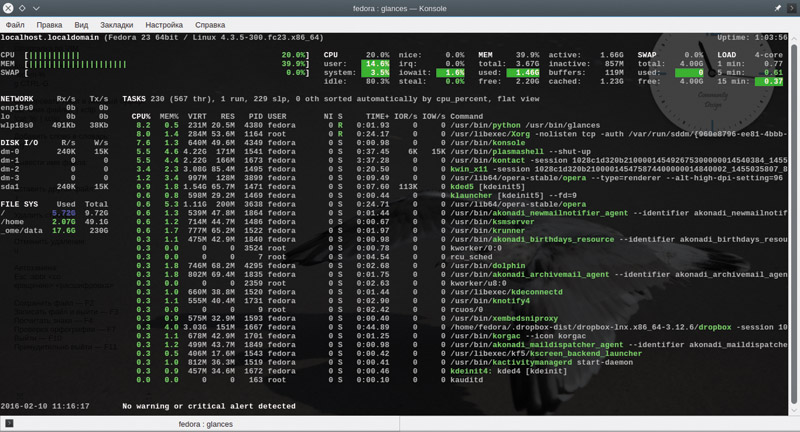Image resolution: width=800 pixels, height=432 pixels.
Task: Open the Справка menu
Action: pyautogui.click(x=210, y=24)
